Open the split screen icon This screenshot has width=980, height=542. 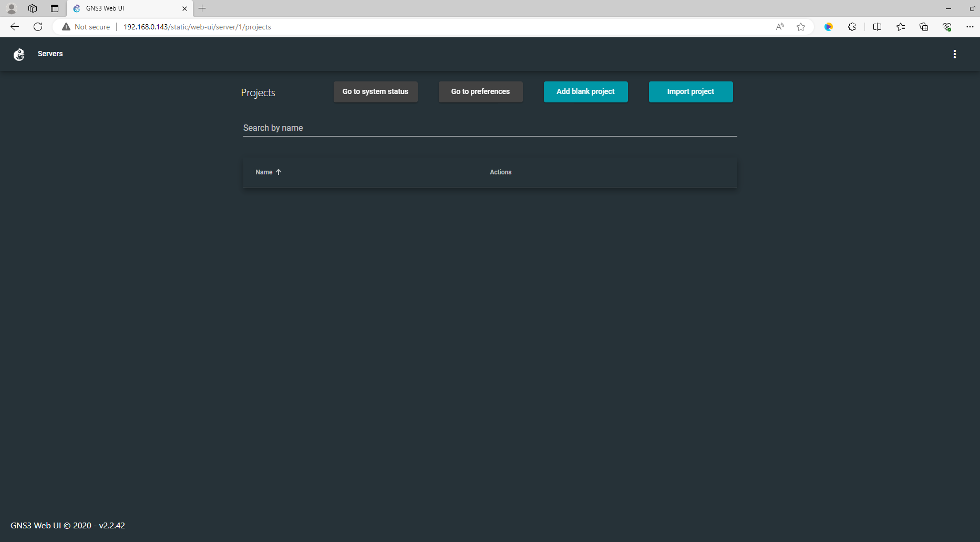[877, 27]
